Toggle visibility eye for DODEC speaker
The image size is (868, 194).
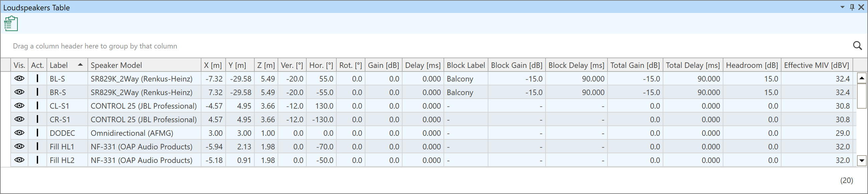(x=20, y=133)
